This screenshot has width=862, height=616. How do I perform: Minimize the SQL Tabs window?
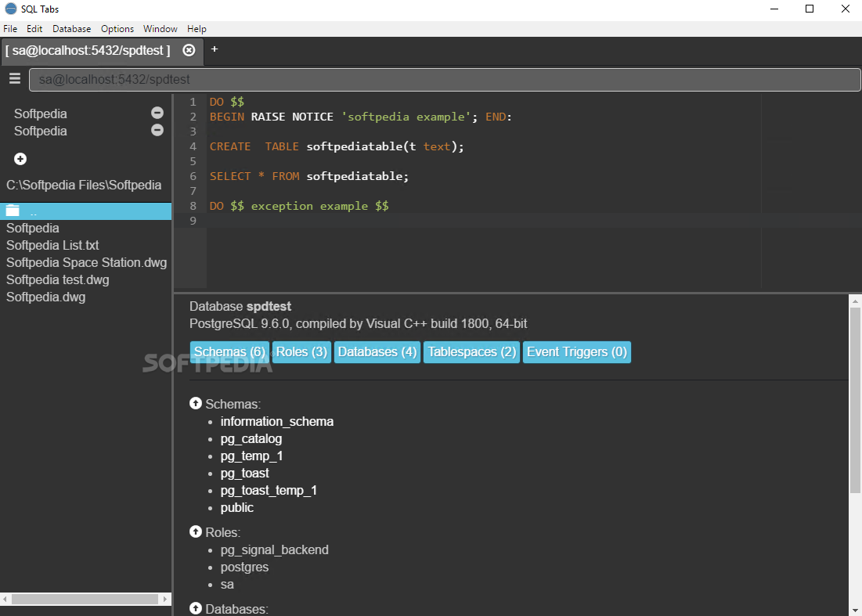pyautogui.click(x=774, y=9)
